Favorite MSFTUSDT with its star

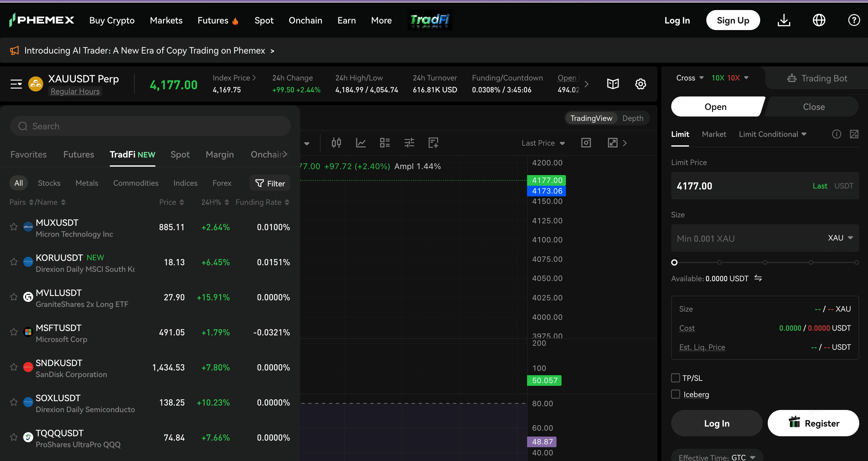(x=14, y=332)
